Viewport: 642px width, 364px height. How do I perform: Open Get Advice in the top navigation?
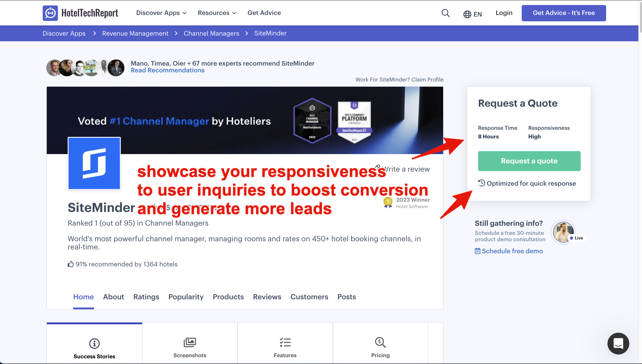[x=264, y=13]
